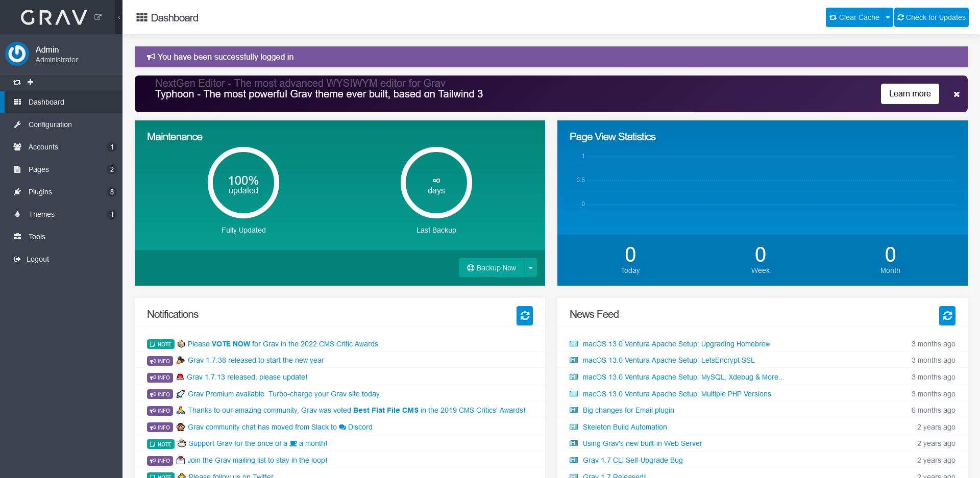The image size is (980, 478).
Task: Click the Learn more banner button
Action: (x=910, y=94)
